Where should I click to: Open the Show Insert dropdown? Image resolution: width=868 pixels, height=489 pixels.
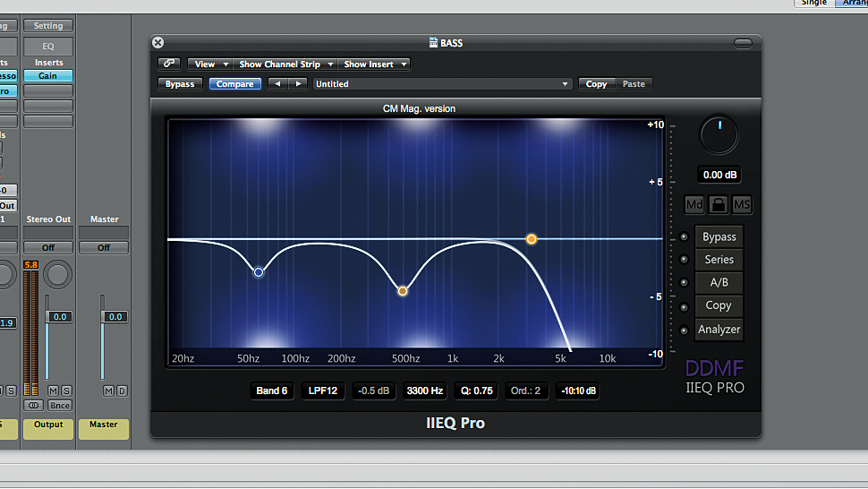(x=374, y=64)
